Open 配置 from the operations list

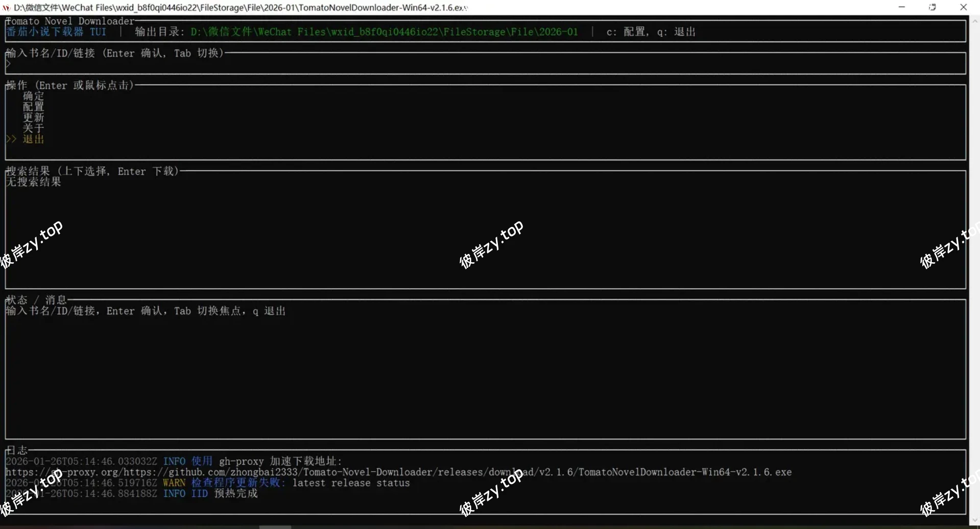(x=34, y=107)
